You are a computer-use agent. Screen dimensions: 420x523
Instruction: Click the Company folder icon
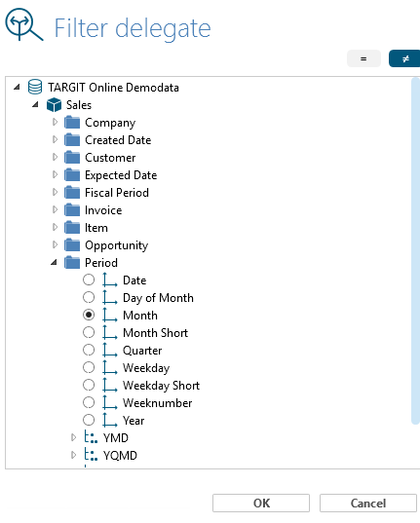click(x=72, y=123)
